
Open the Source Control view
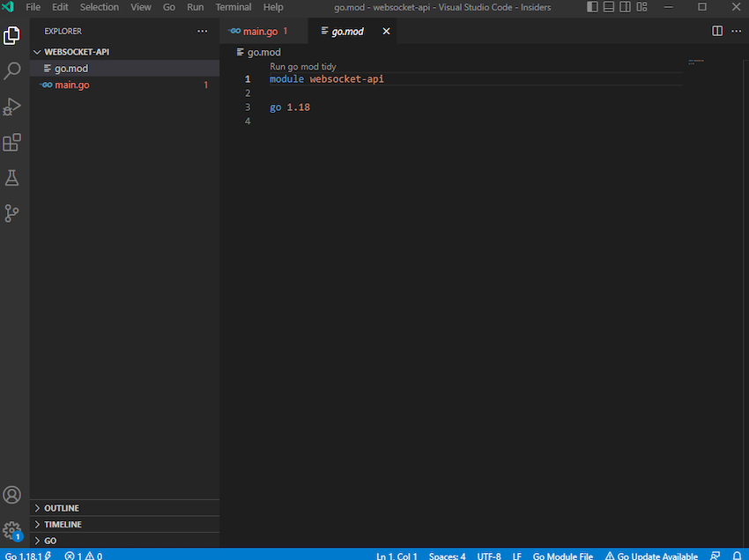click(x=12, y=213)
